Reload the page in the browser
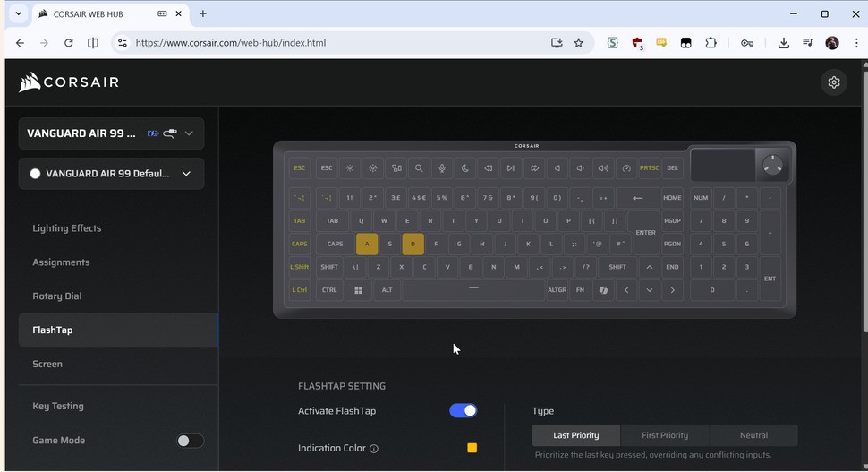868x472 pixels. pos(69,43)
